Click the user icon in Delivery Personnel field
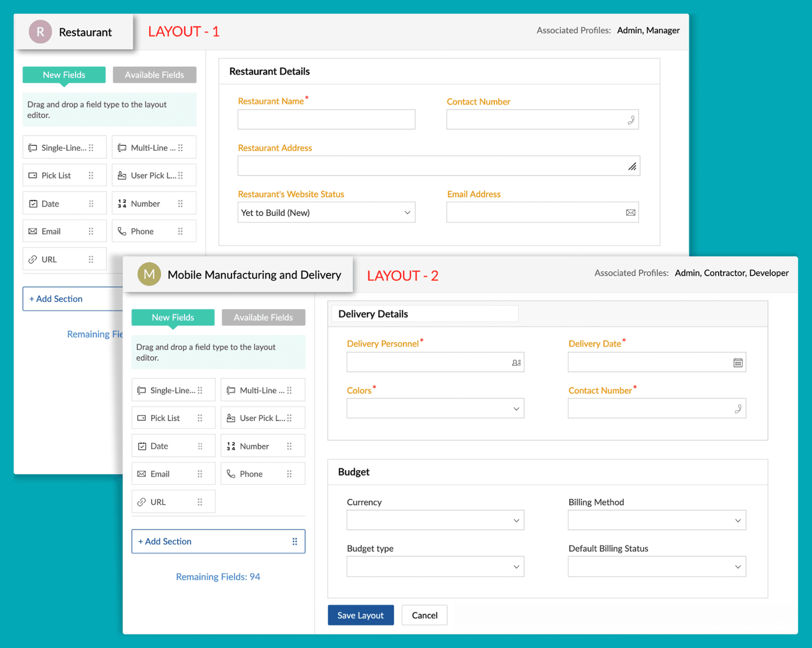Image resolution: width=812 pixels, height=648 pixels. 516,363
